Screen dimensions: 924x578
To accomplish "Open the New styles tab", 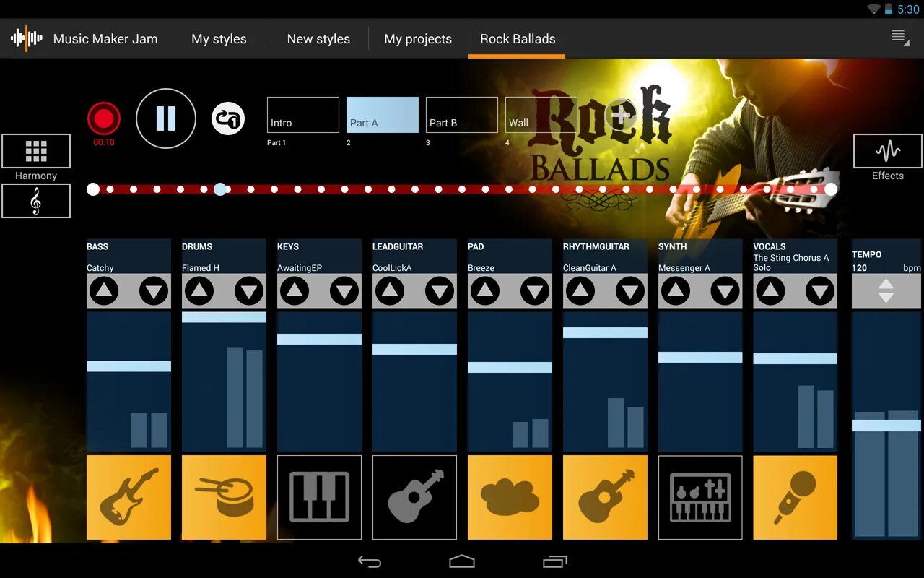I will 318,39.
